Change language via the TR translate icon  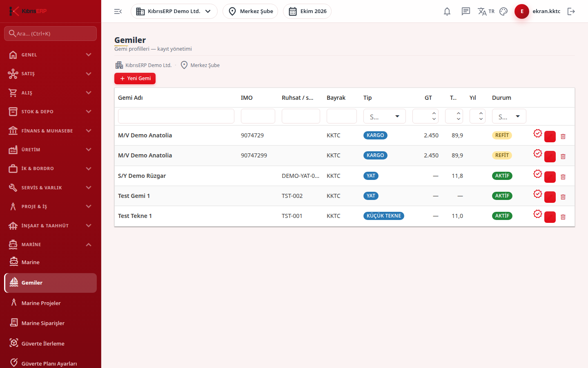pyautogui.click(x=486, y=11)
